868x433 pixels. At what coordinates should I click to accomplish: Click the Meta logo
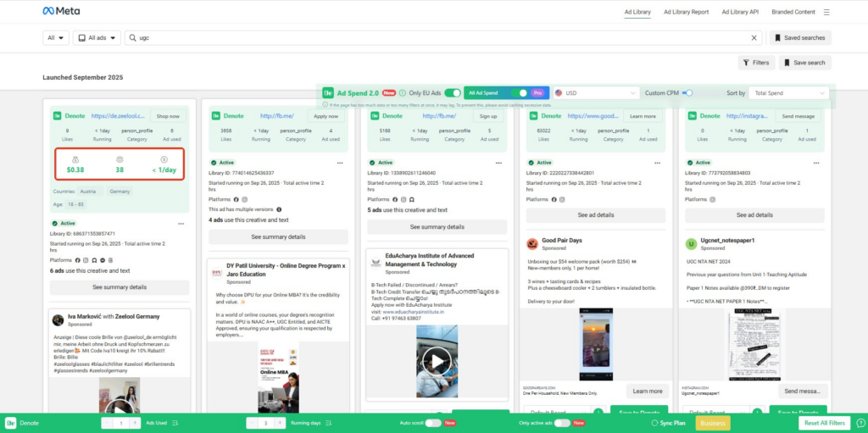click(x=61, y=12)
